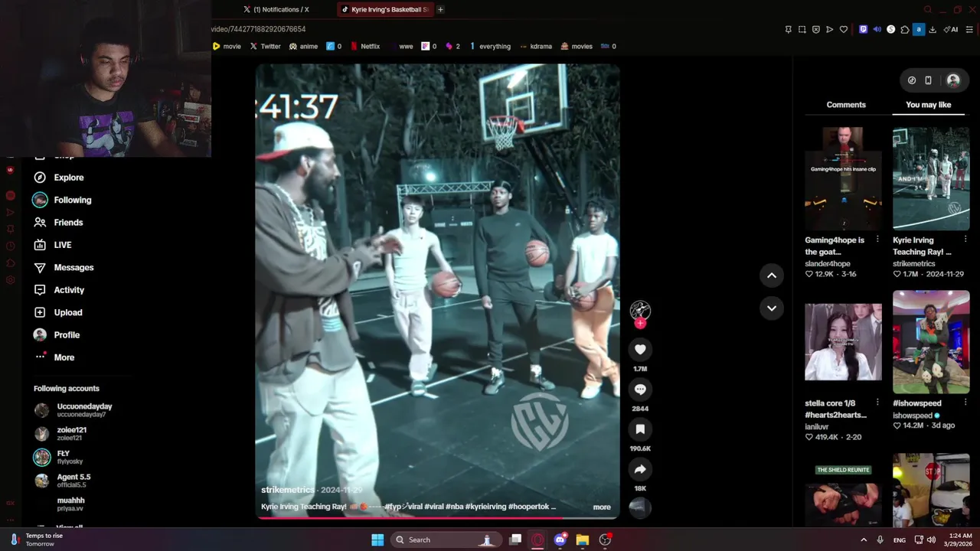Go to Profile in sidebar
Viewport: 980px width, 551px height.
point(57,335)
